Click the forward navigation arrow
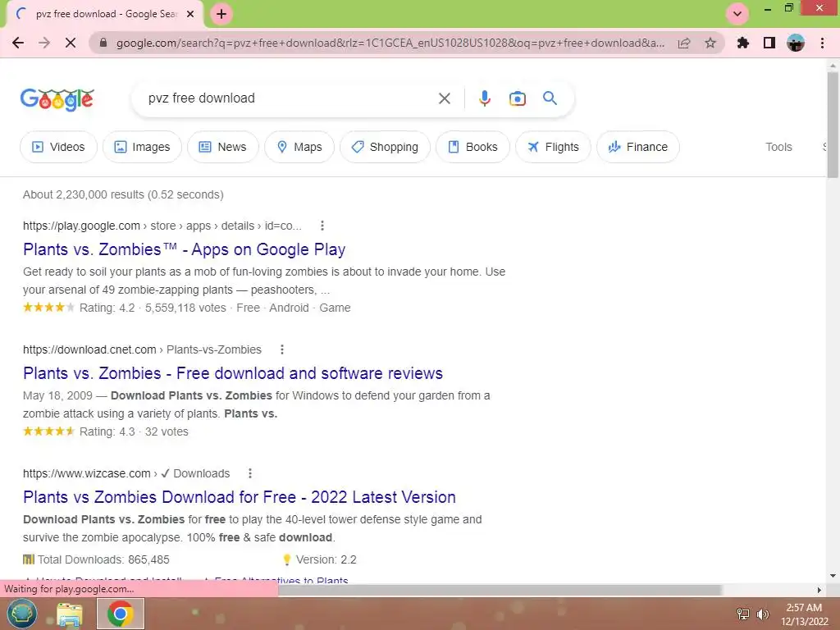 pyautogui.click(x=44, y=43)
